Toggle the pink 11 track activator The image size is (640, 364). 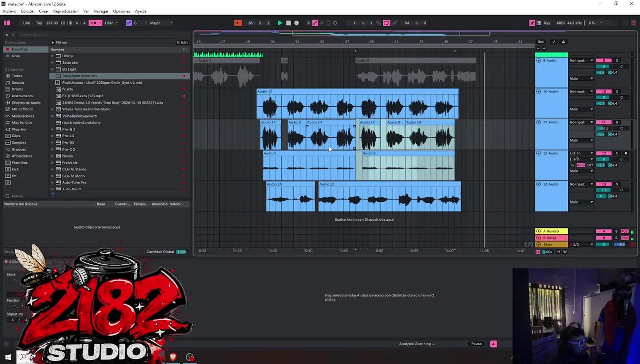pos(604,122)
